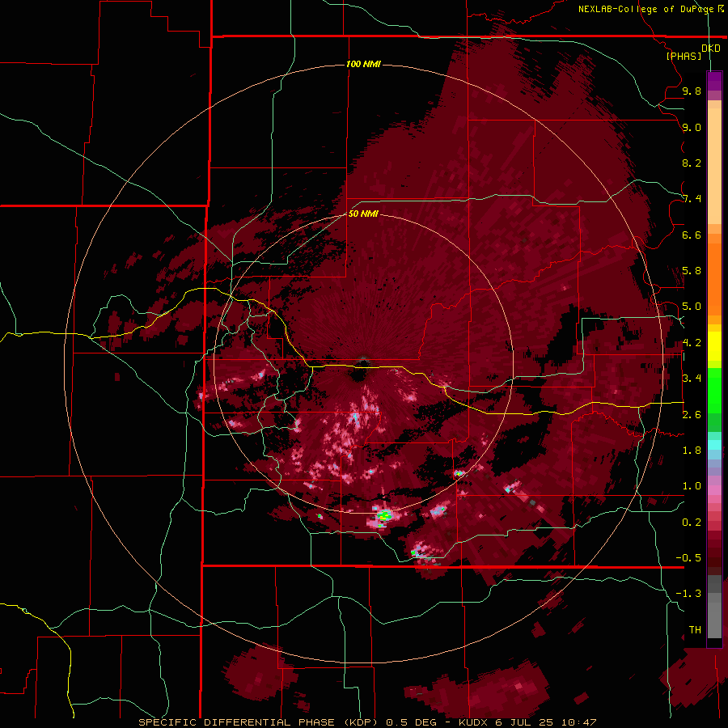Select the 6.6 value on color scale
The height and width of the screenshot is (728, 728).
[692, 235]
